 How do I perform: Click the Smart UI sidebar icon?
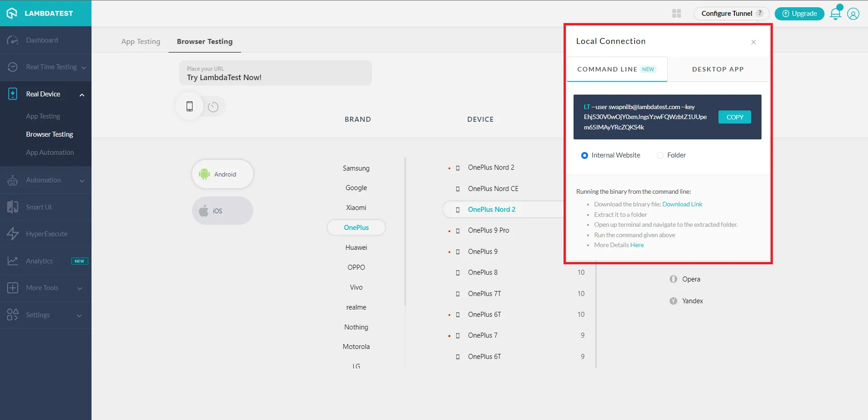coord(13,207)
